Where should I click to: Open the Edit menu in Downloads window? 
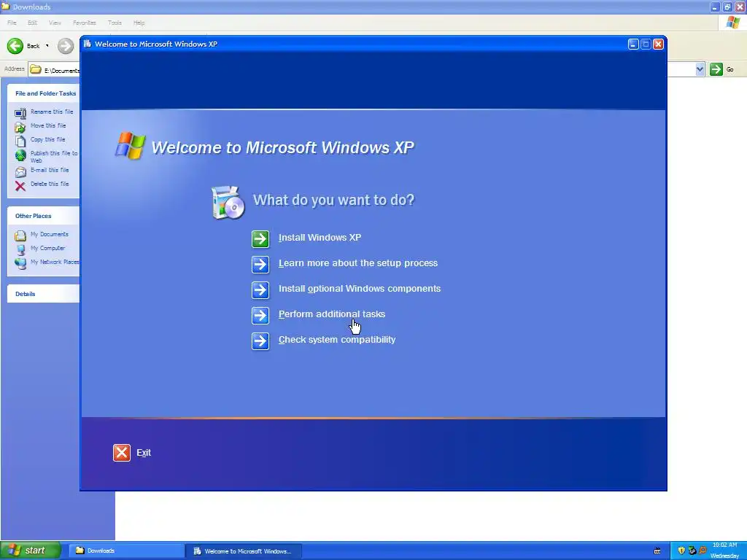32,23
